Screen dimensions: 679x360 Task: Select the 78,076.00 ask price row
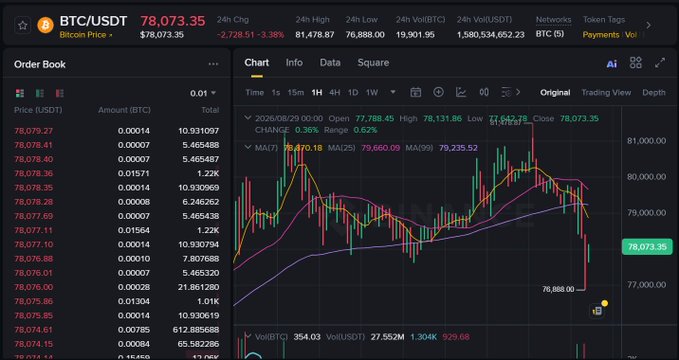pyautogui.click(x=116, y=287)
